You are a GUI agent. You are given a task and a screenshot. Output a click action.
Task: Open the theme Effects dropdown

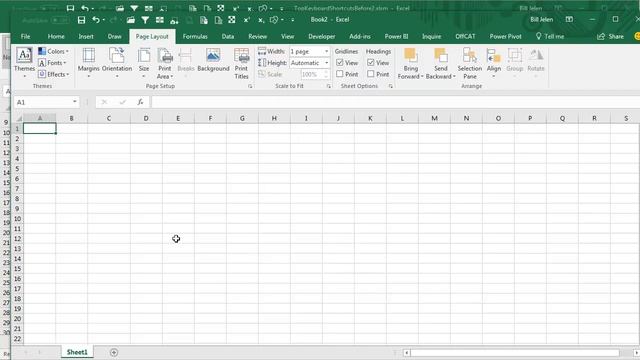[53, 74]
